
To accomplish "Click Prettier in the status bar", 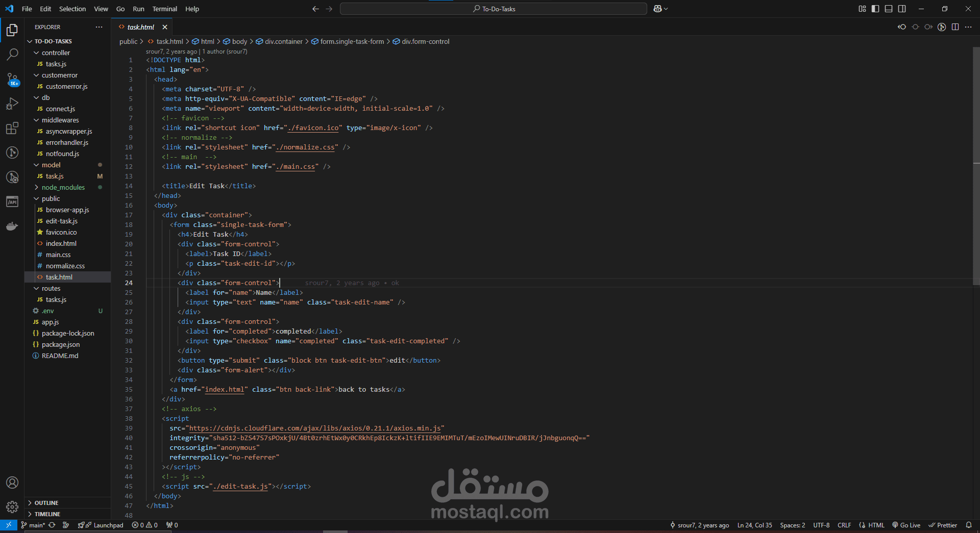I will pyautogui.click(x=943, y=525).
